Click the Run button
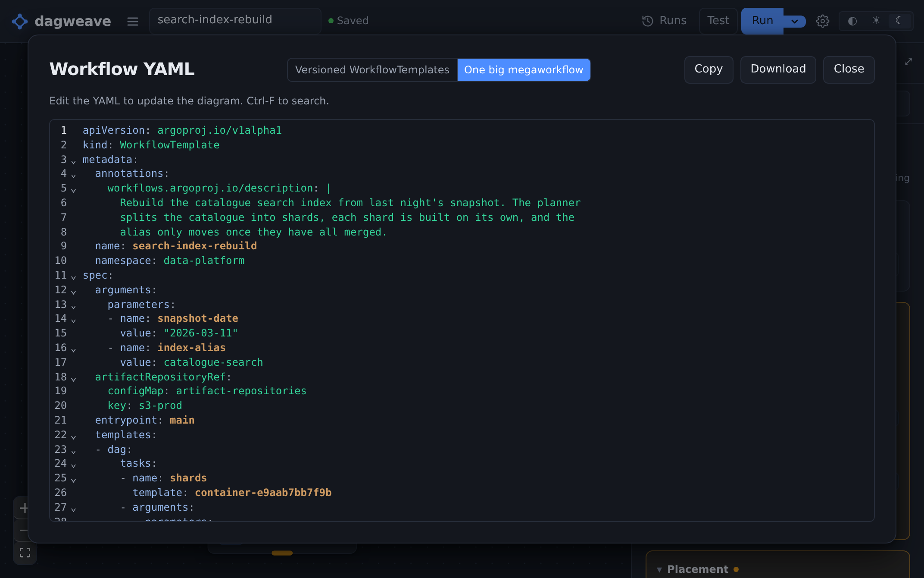 coord(762,21)
